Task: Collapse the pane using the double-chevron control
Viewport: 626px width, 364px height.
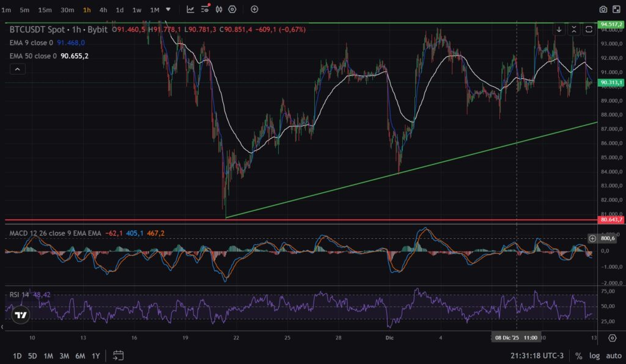Action: 575,29
